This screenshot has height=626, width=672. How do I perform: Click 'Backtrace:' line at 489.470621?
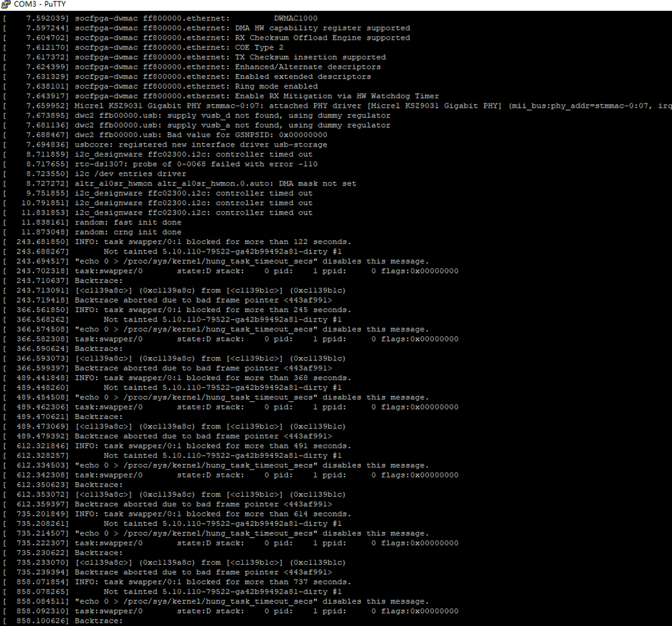[63, 416]
